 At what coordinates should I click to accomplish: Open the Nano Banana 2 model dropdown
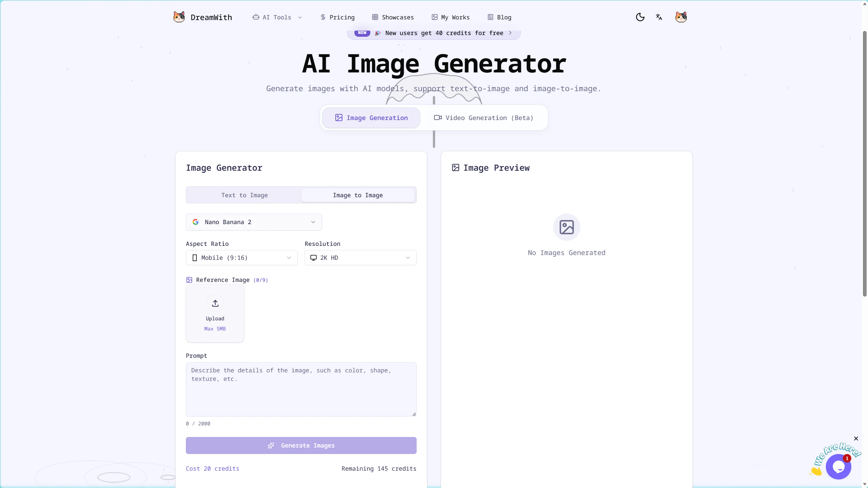(254, 222)
